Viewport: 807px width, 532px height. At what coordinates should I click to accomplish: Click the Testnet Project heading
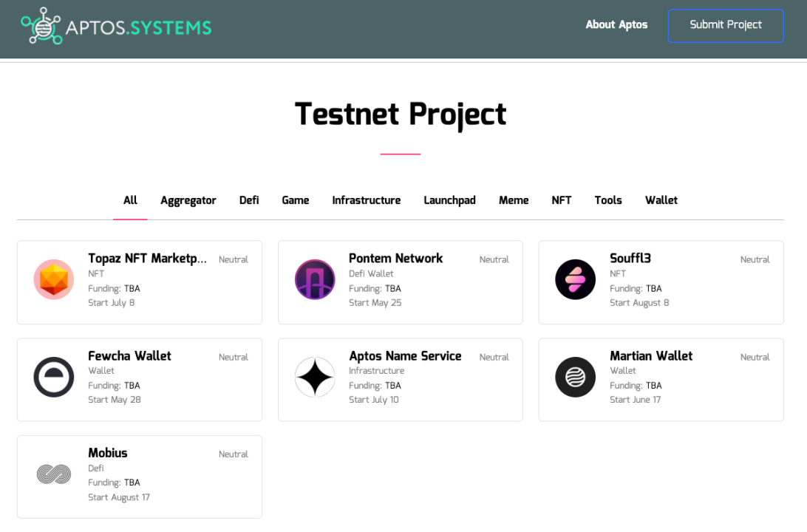pyautogui.click(x=401, y=115)
